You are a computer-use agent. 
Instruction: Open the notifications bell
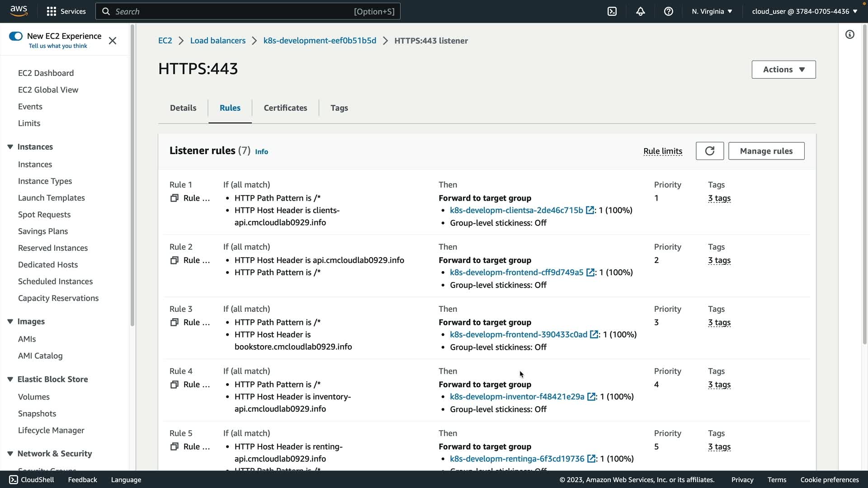point(640,11)
